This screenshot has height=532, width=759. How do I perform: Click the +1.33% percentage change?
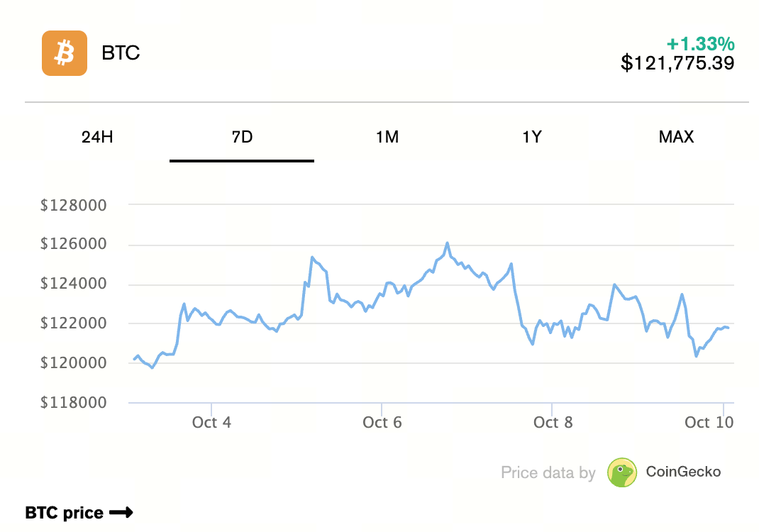click(x=701, y=44)
